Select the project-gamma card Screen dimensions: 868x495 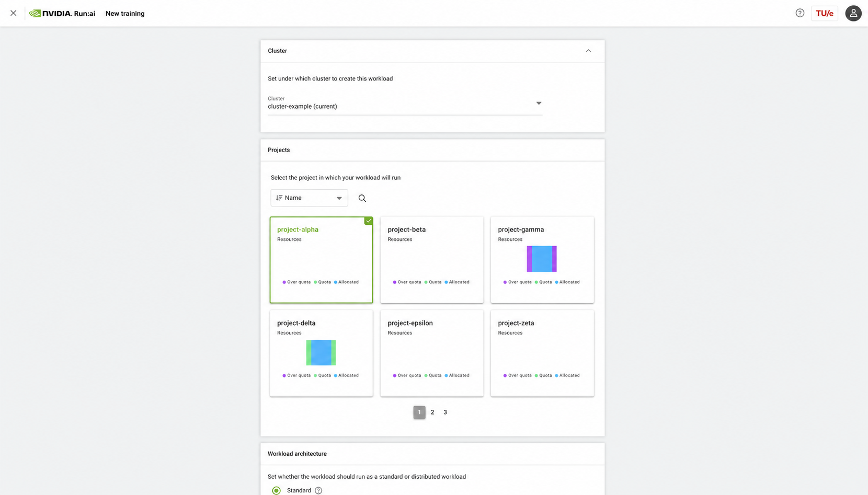[542, 260]
